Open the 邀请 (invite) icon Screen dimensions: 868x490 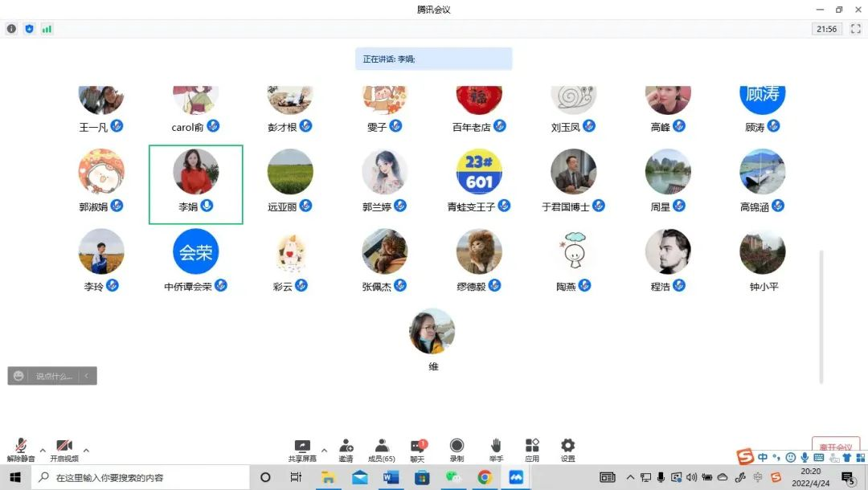click(346, 447)
